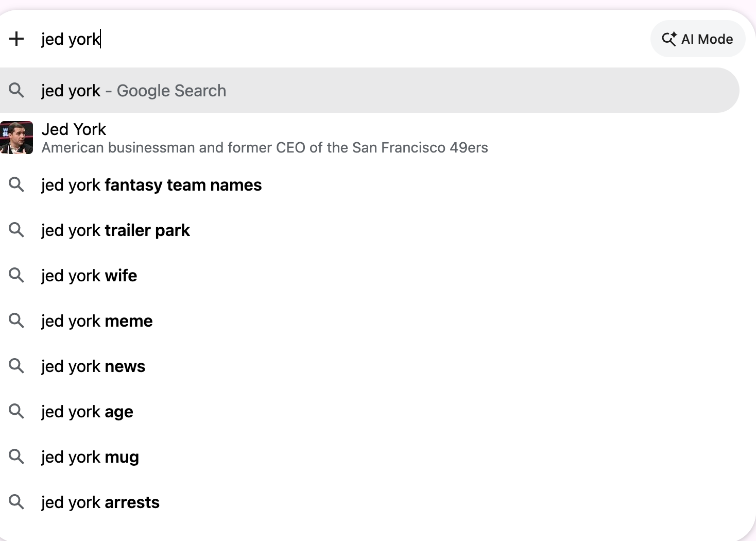
Task: Click search icon beside 'fantasy team names'
Action: (x=16, y=184)
